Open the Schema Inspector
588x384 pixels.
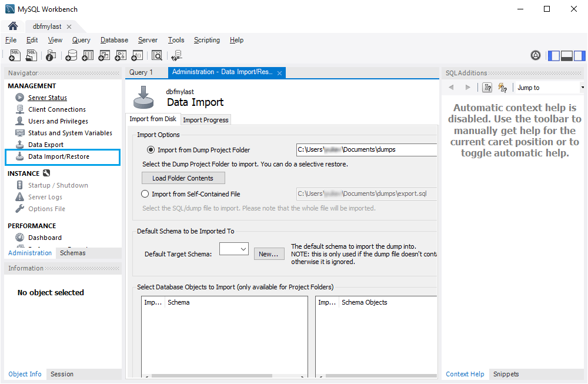pyautogui.click(x=51, y=55)
